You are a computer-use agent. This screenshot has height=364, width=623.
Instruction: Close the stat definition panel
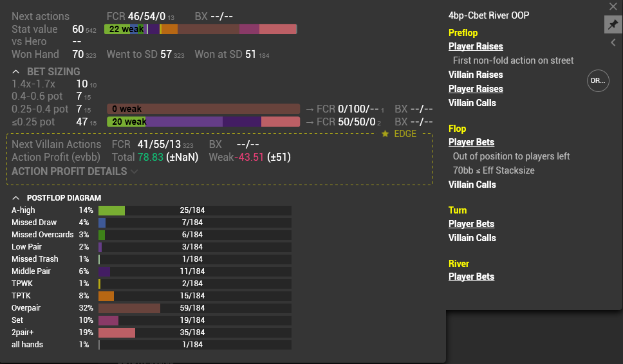point(613,6)
